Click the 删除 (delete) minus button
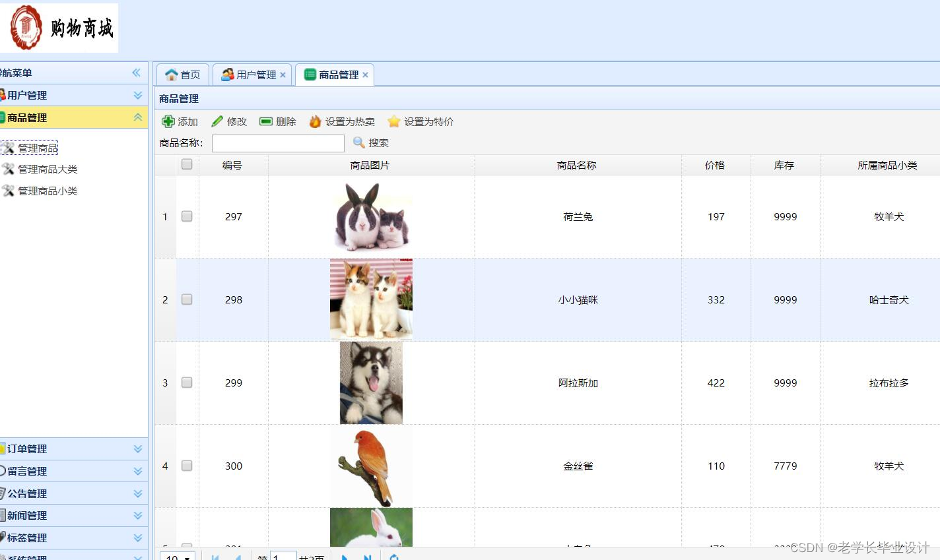The height and width of the screenshot is (560, 940). (x=277, y=121)
